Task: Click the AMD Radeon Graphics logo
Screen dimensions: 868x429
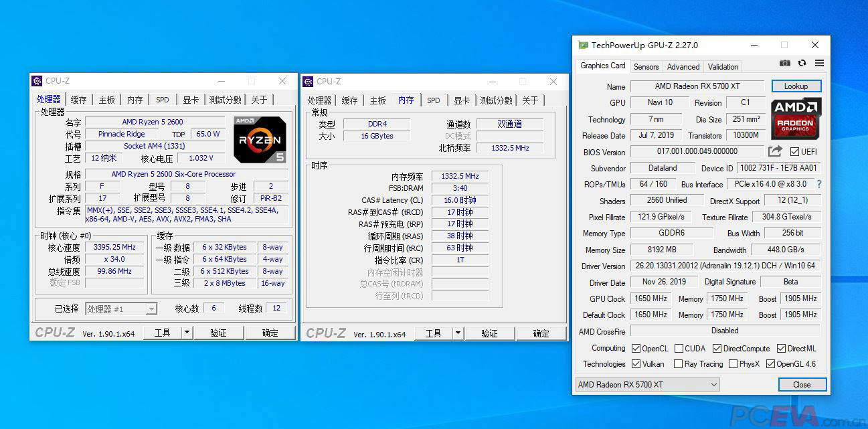Action: coord(796,119)
